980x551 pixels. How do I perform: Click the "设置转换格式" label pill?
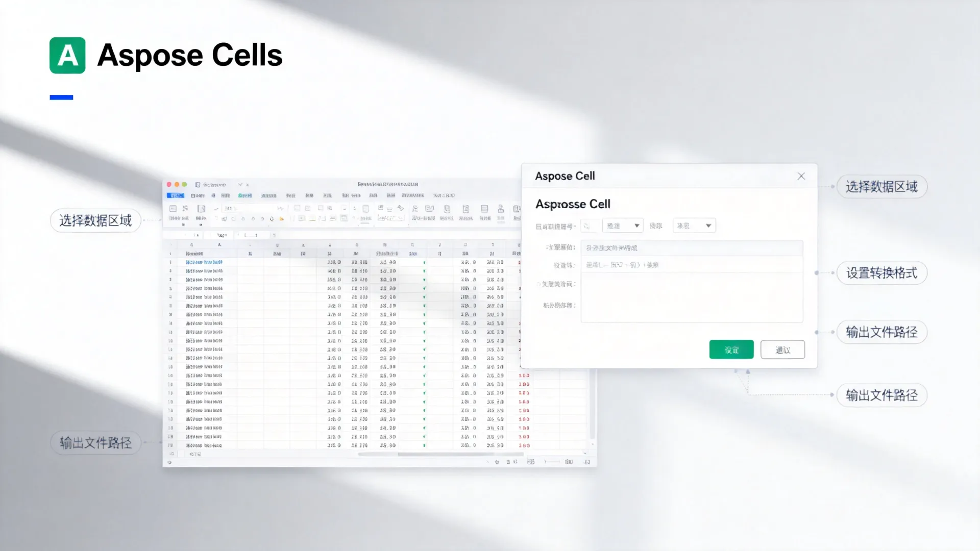[881, 273]
